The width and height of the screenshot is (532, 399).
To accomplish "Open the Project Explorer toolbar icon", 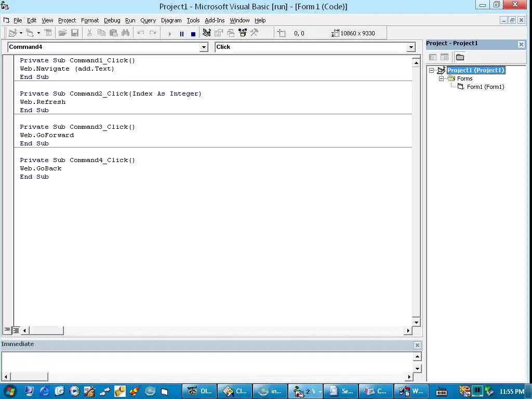I will (207, 33).
